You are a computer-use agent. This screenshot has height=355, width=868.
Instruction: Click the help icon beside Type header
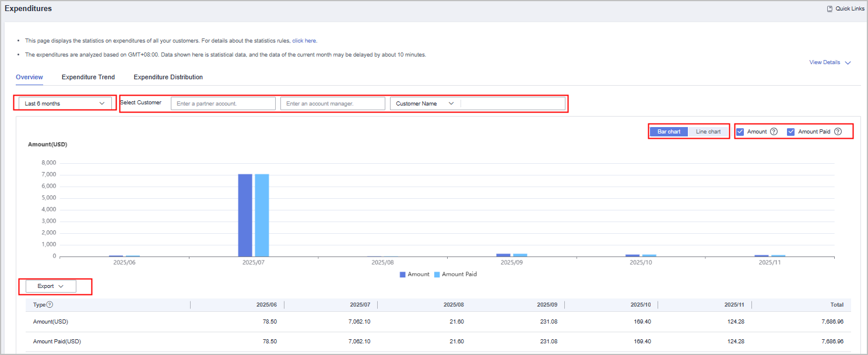pyautogui.click(x=50, y=305)
